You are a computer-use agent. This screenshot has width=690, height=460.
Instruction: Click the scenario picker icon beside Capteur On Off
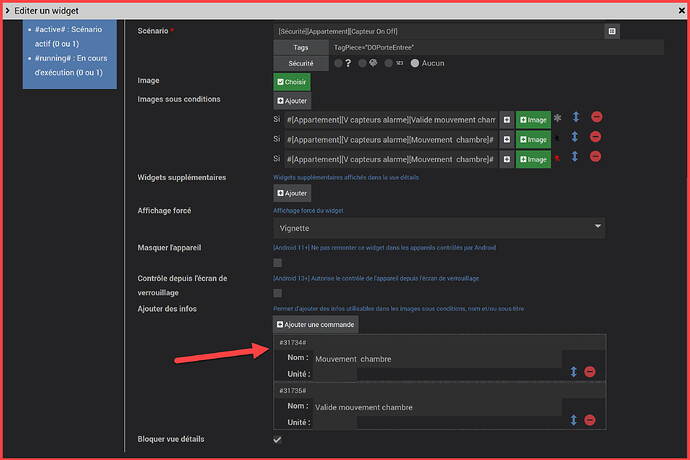(612, 31)
